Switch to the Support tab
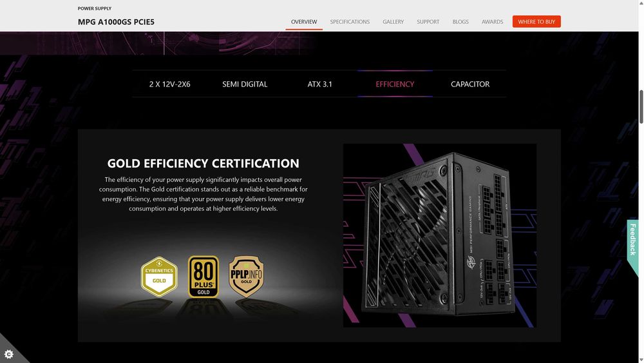The image size is (644, 363). click(428, 22)
